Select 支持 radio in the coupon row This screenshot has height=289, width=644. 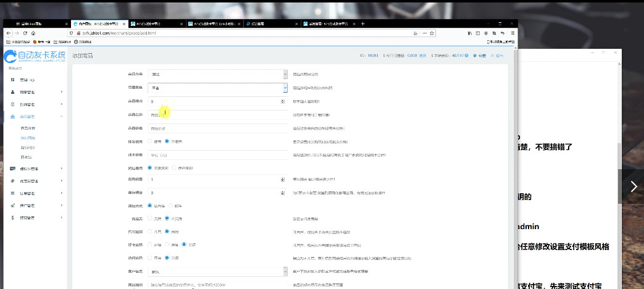click(150, 219)
